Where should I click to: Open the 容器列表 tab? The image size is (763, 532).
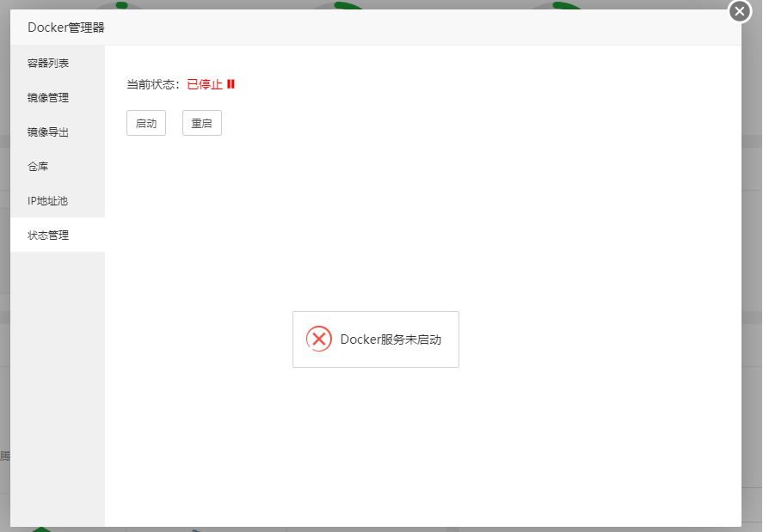click(58, 64)
